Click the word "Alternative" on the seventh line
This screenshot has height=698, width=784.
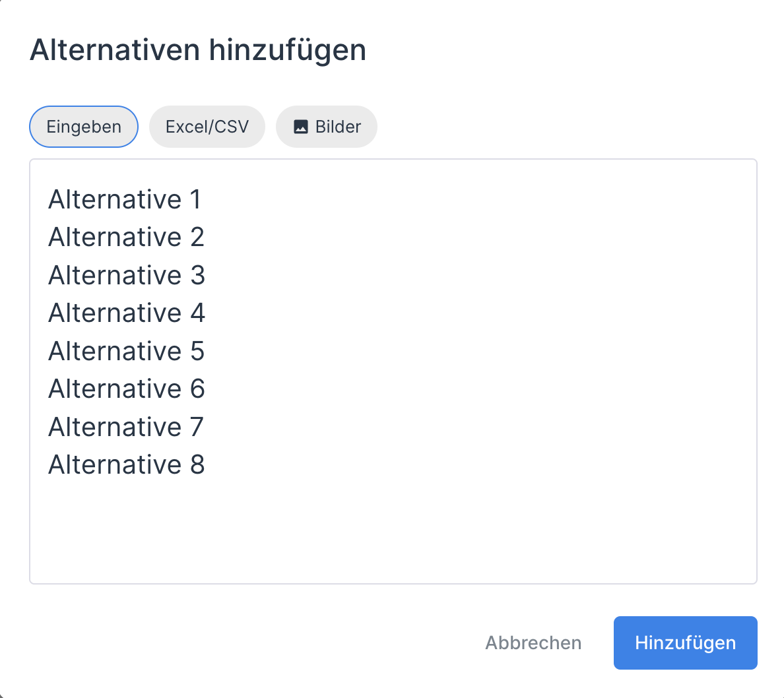(115, 427)
